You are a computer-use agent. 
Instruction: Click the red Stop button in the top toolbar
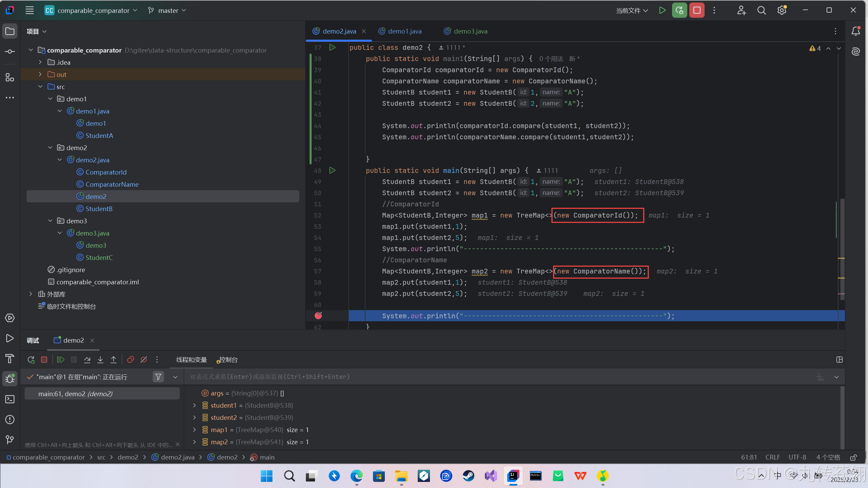click(697, 11)
